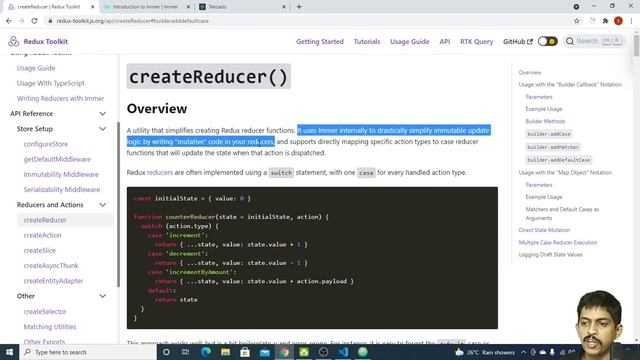Image resolution: width=640 pixels, height=360 pixels.
Task: Click the Cortana circle on taskbar
Action: pyautogui.click(x=166, y=352)
